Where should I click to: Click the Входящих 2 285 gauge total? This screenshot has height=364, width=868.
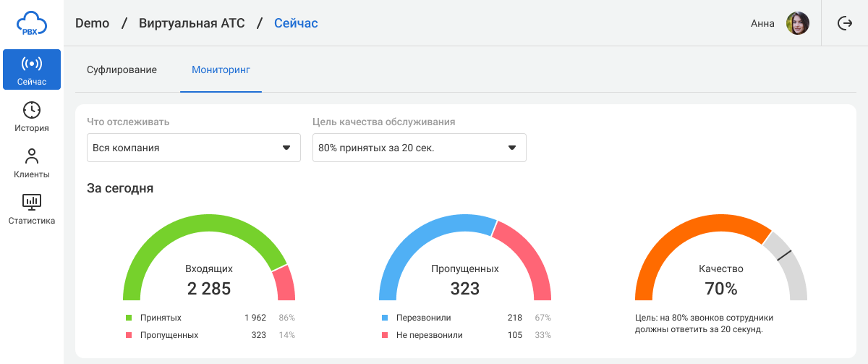(209, 289)
